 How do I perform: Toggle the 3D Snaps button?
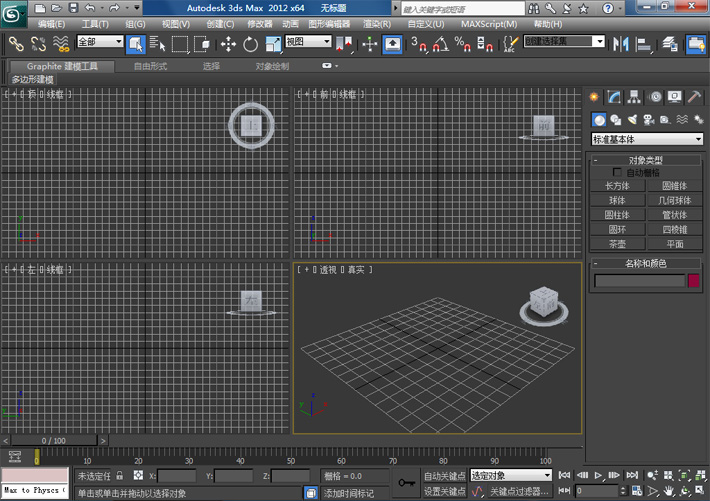coord(419,44)
